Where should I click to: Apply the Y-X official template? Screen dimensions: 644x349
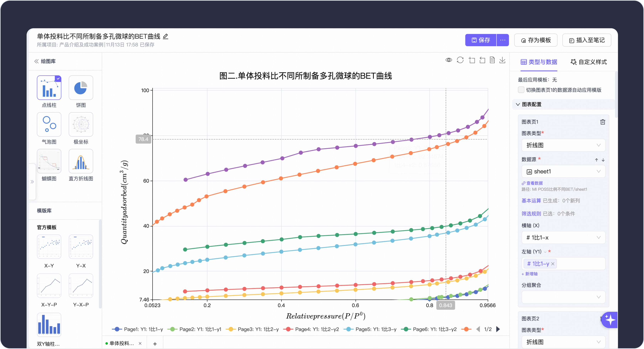click(81, 247)
